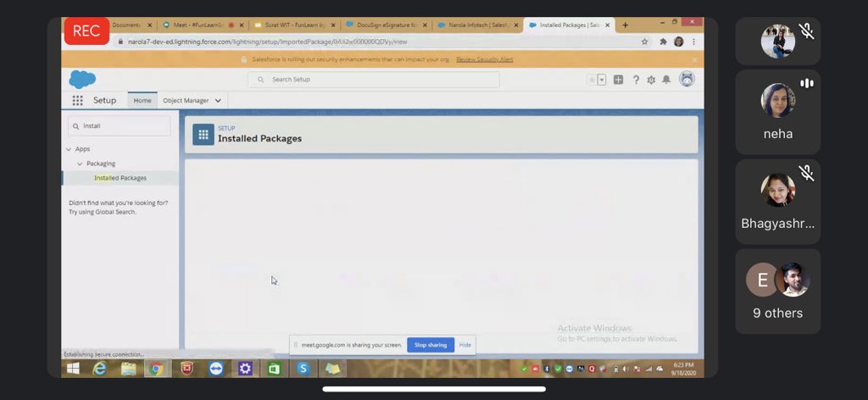Collapse the Apps tree node
The height and width of the screenshot is (400, 868).
[x=69, y=149]
